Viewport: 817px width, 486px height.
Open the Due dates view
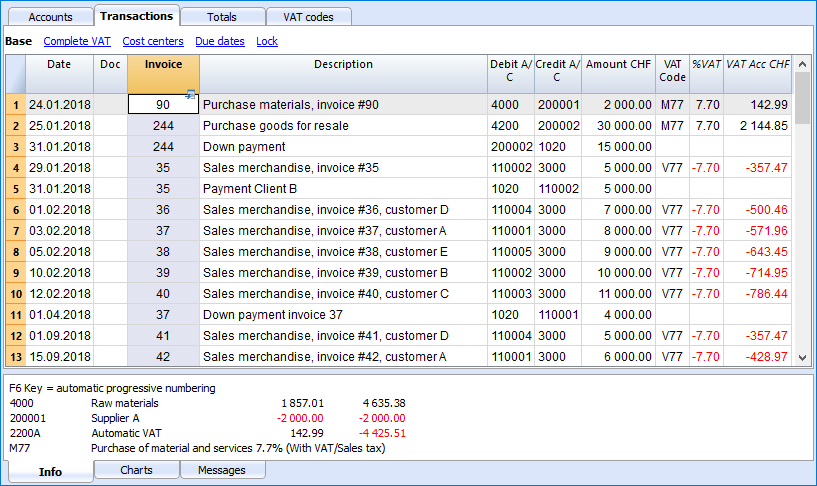tap(220, 41)
